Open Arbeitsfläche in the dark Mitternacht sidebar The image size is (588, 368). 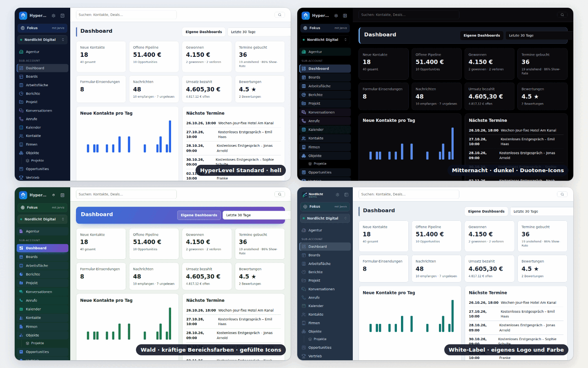click(325, 86)
